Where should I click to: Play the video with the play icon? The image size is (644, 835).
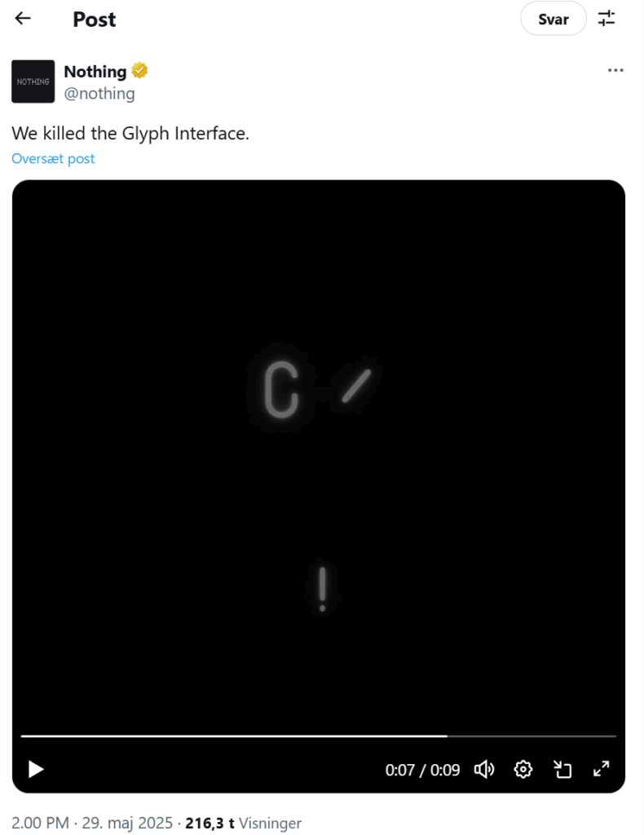click(36, 769)
